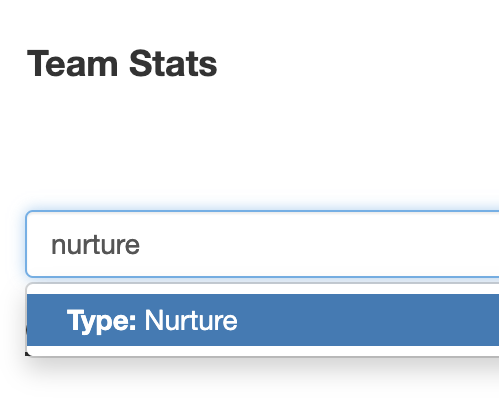The height and width of the screenshot is (398, 499).
Task: Select the Type: Nurture suggestion
Action: point(263,320)
